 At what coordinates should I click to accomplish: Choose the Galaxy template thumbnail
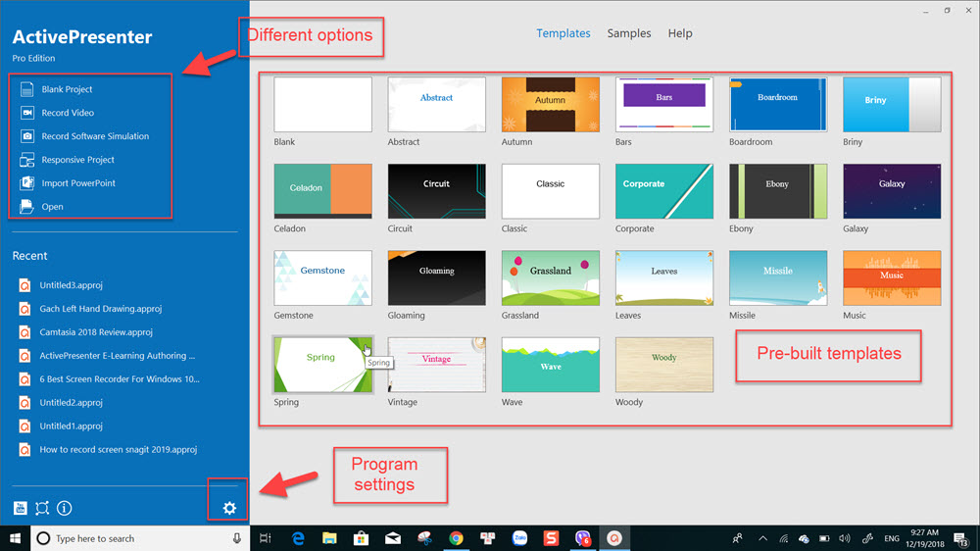[891, 191]
